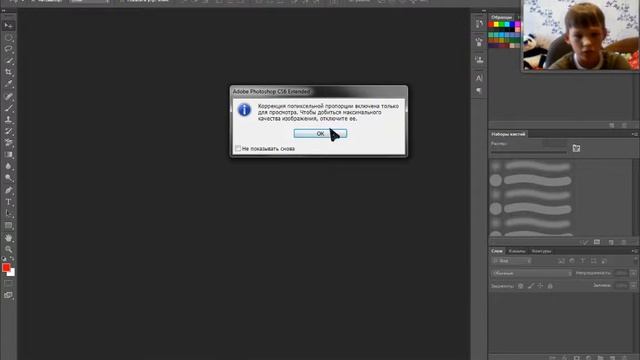The image size is (640, 360).
Task: Create new brush preset button
Action: [611, 242]
